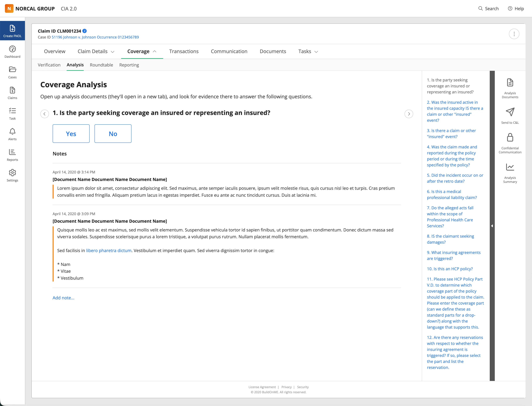Go to previous question arrow

coord(44,114)
